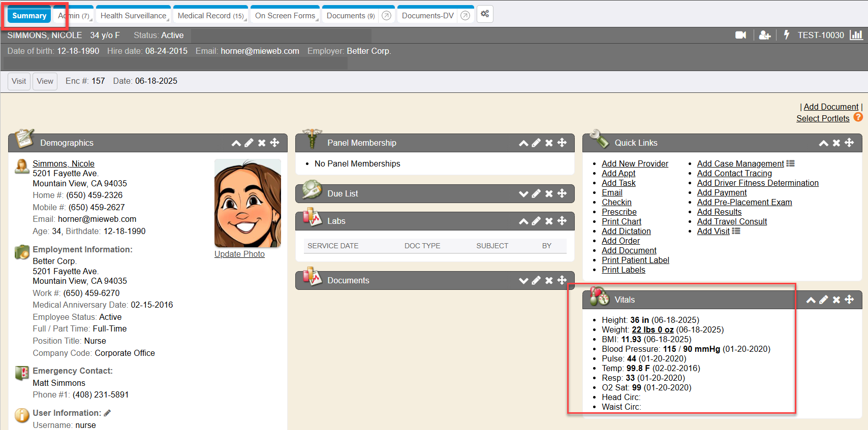Click the add user icon in header

click(764, 35)
